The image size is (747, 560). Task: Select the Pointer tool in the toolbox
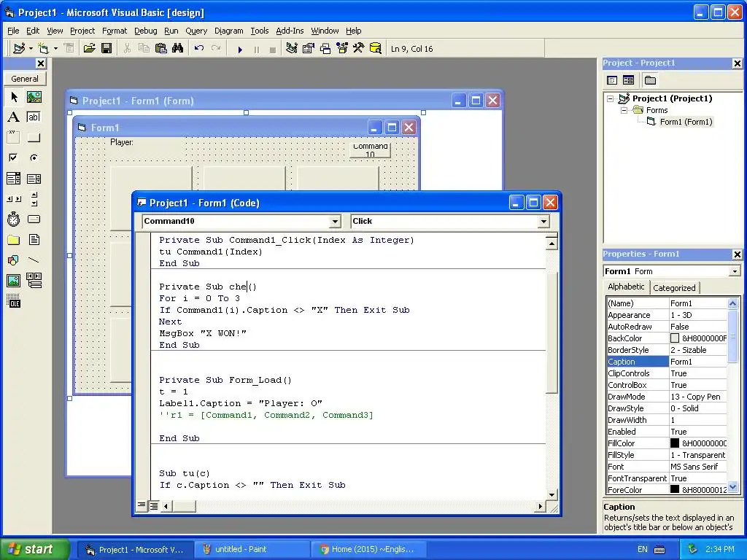pyautogui.click(x=14, y=98)
